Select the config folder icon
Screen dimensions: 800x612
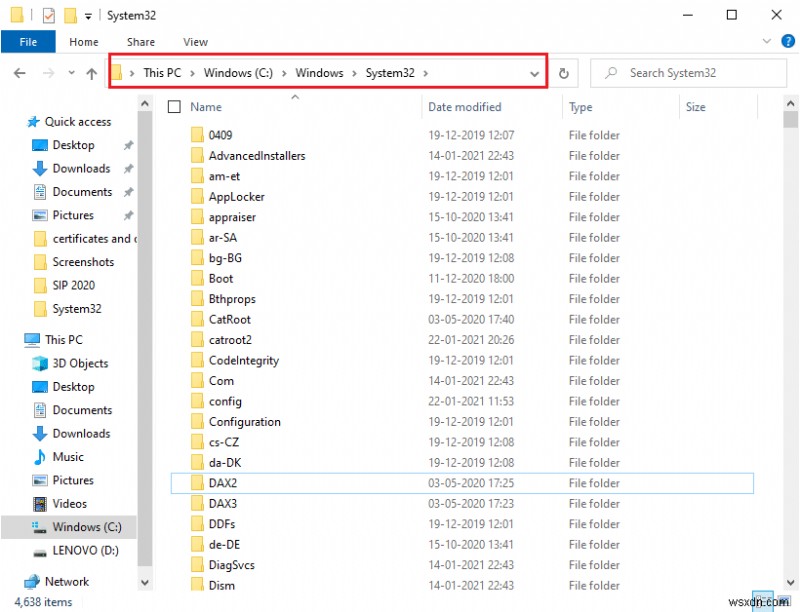(x=197, y=401)
